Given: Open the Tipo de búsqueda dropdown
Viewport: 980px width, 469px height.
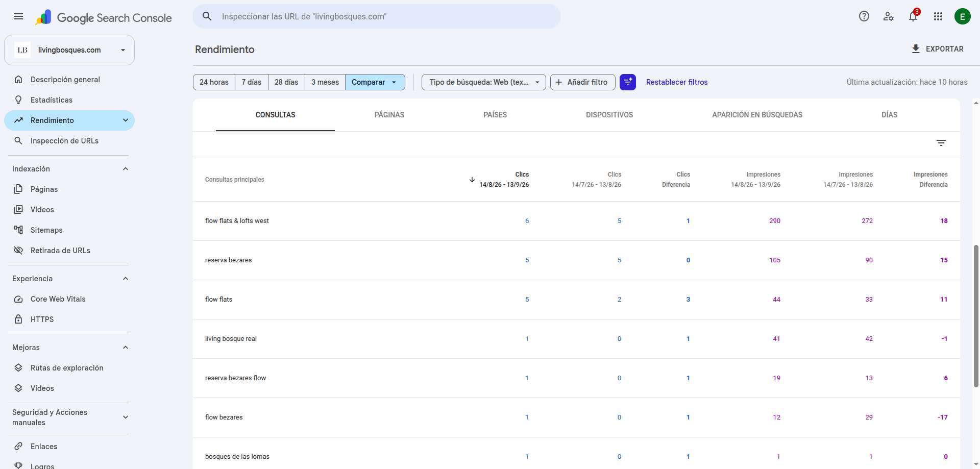Looking at the screenshot, I should point(484,82).
